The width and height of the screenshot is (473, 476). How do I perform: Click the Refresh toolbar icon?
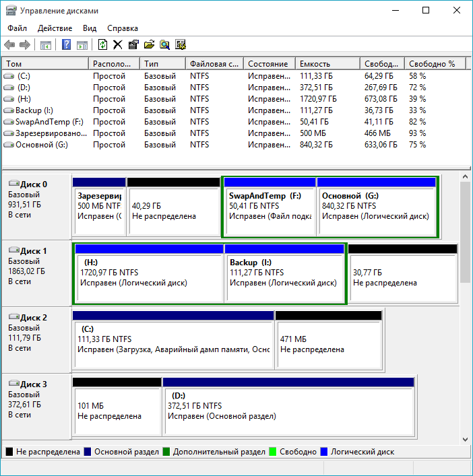(102, 44)
